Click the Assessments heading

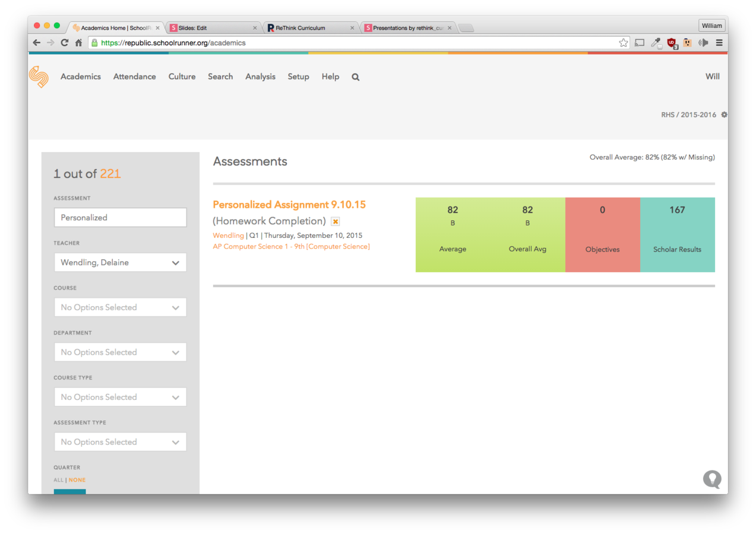250,161
